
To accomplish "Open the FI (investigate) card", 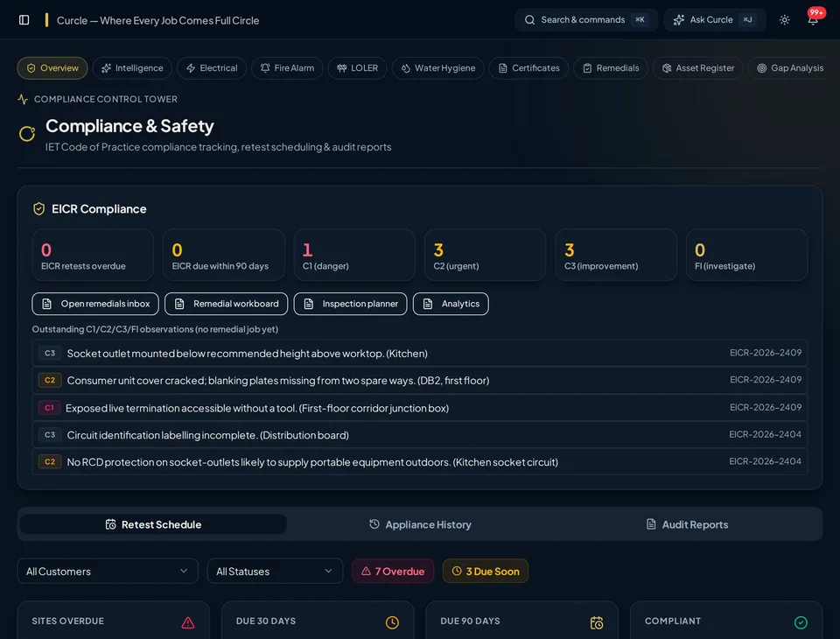I will coord(746,256).
